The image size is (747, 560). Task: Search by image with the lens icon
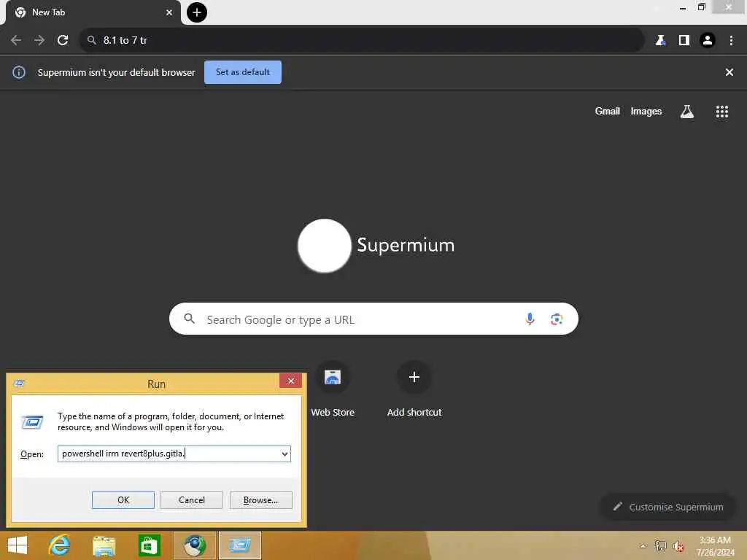[x=557, y=319]
